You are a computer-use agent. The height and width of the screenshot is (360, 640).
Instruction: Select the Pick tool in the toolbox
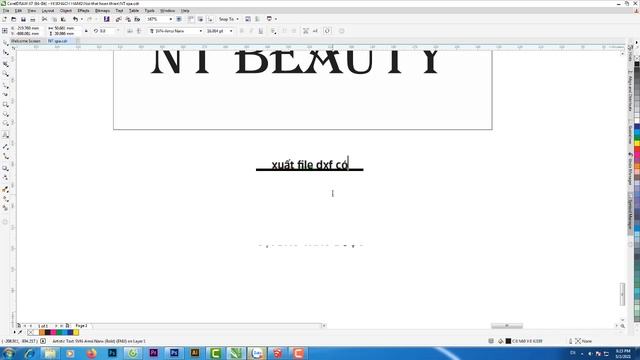[x=5, y=42]
